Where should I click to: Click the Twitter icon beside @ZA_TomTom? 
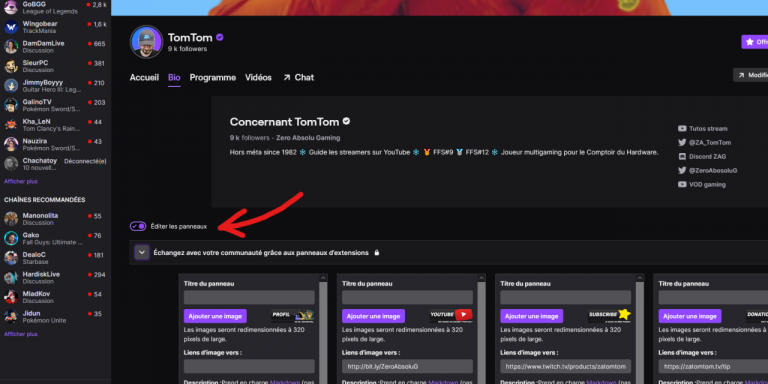[x=682, y=143]
